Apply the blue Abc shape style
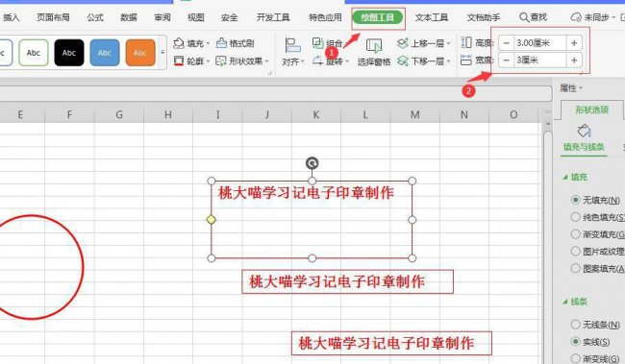The height and width of the screenshot is (364, 625). pyautogui.click(x=105, y=53)
